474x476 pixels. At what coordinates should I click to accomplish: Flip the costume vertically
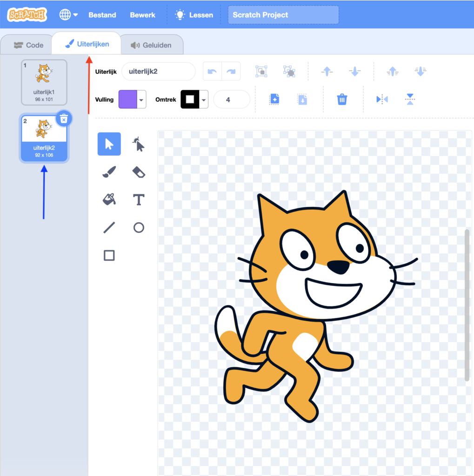(x=409, y=99)
